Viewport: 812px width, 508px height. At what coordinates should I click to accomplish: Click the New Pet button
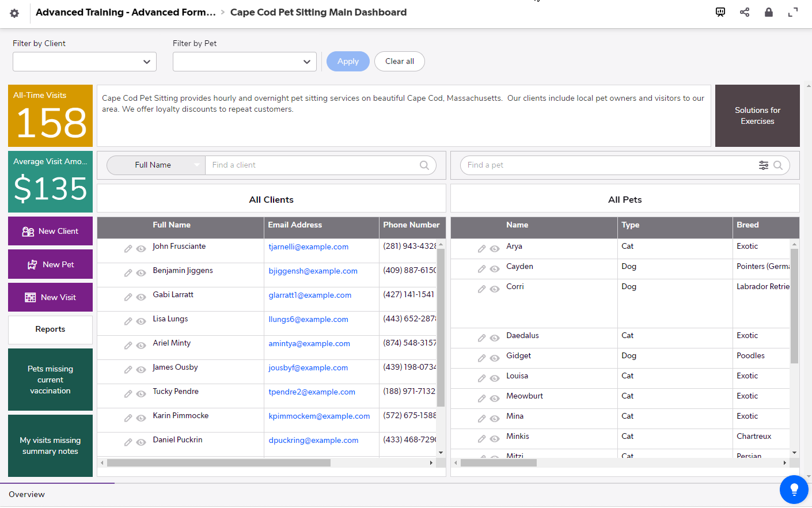point(50,264)
